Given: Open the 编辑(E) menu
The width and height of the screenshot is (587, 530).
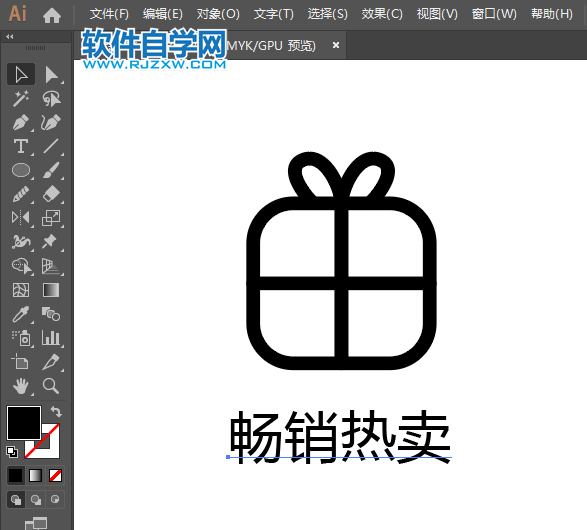Looking at the screenshot, I should [x=162, y=14].
